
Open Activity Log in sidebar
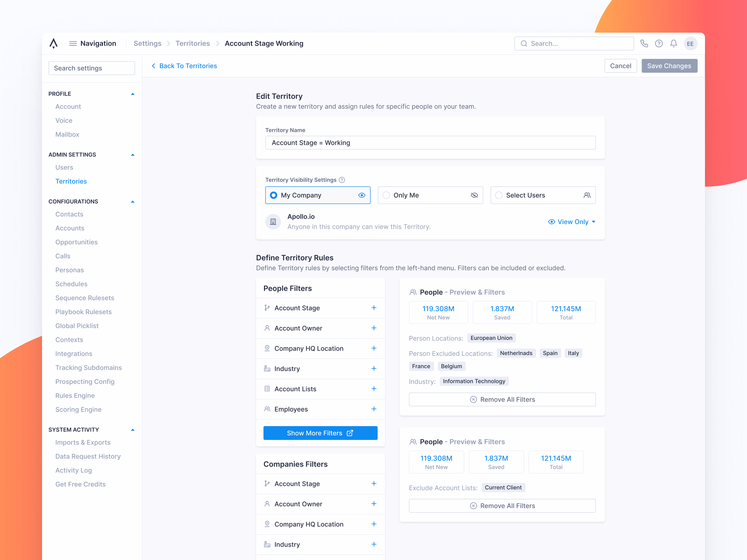[x=74, y=470]
